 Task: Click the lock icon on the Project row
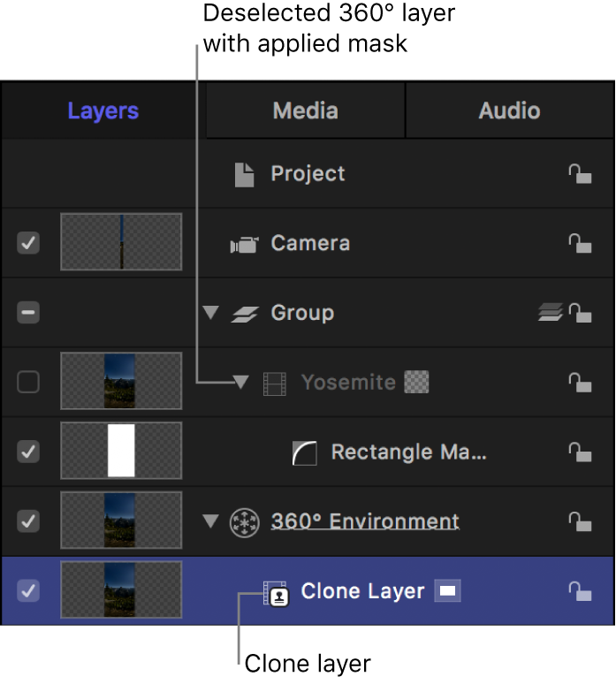[x=579, y=174]
